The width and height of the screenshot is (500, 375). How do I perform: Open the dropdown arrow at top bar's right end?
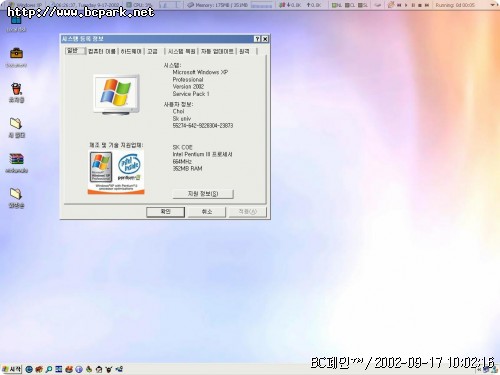point(493,5)
